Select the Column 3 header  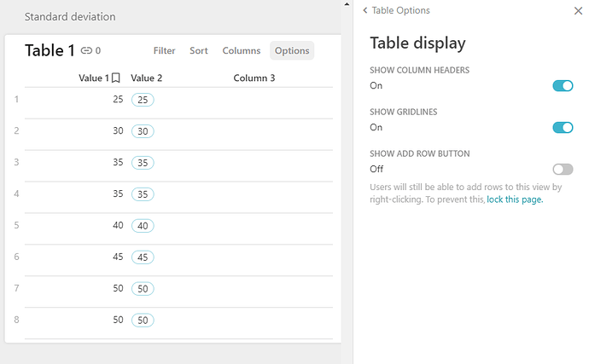coord(254,78)
